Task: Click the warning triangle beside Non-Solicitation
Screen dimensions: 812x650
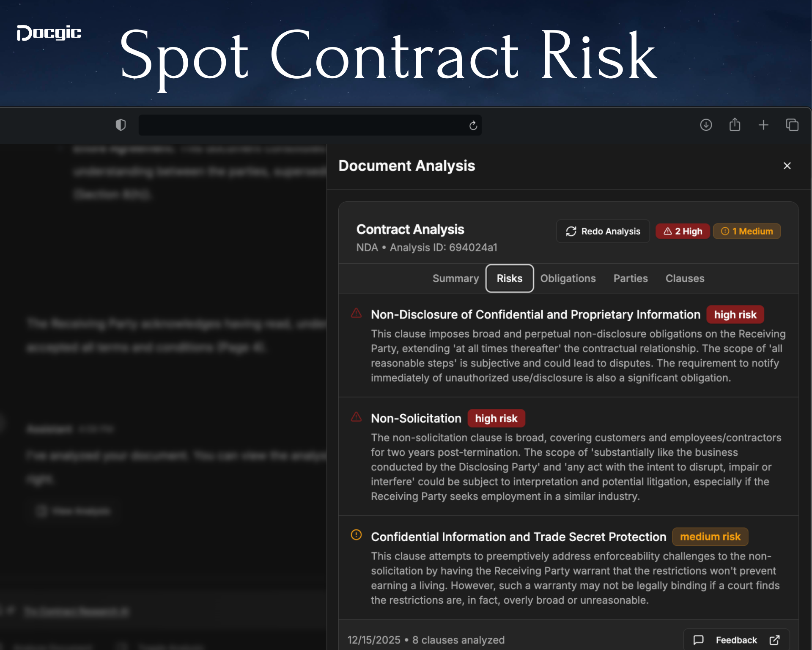Action: [357, 417]
